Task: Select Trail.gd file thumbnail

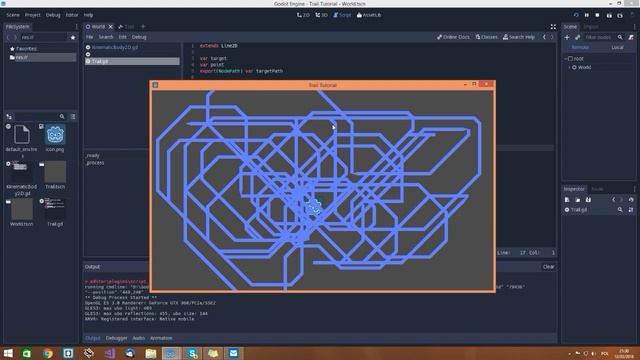Action: [x=55, y=212]
